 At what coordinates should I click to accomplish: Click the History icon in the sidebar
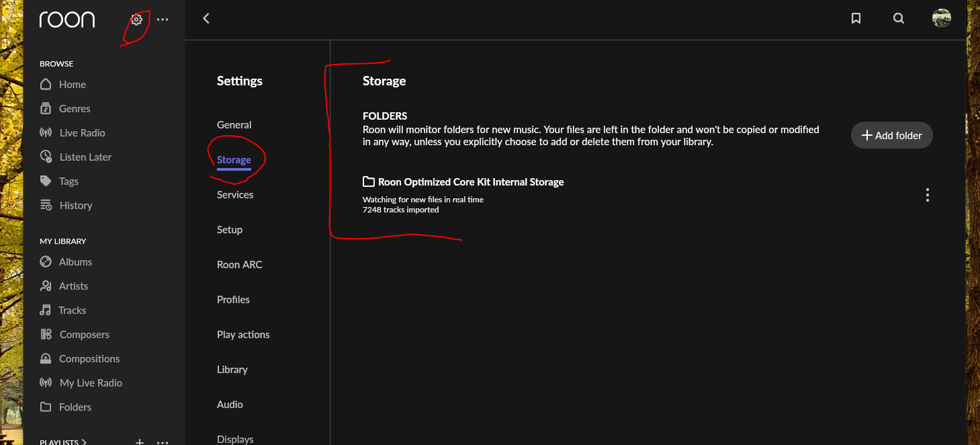(x=46, y=205)
